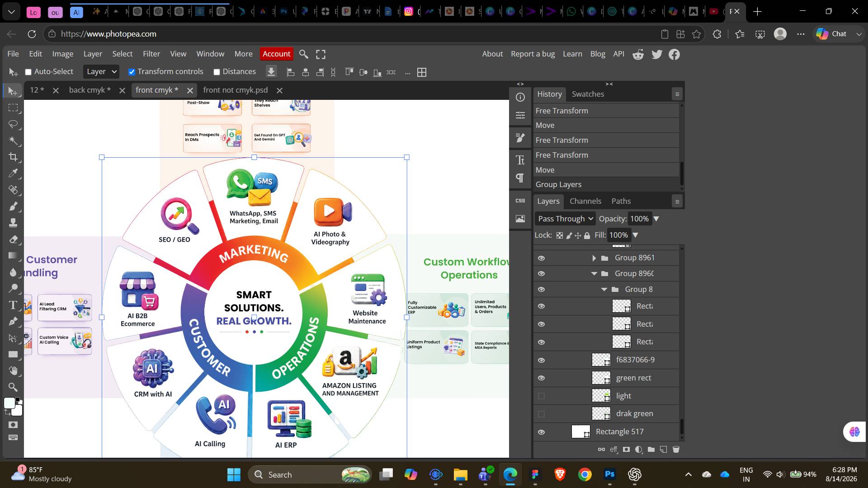Hide the green rect layer
Viewport: 868px width, 488px height.
(x=541, y=378)
